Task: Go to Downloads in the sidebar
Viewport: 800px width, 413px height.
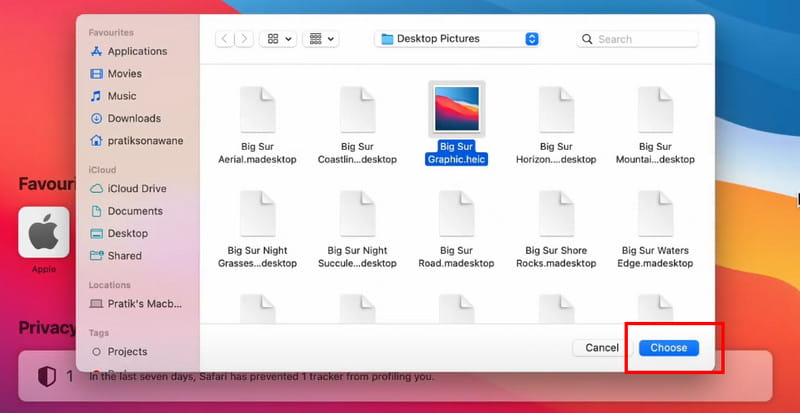Action: click(x=134, y=118)
